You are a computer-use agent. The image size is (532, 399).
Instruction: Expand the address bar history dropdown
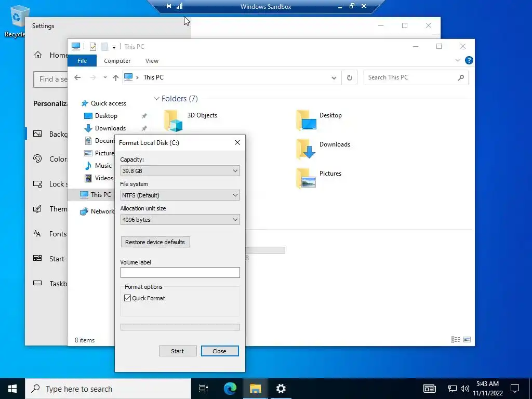point(334,78)
